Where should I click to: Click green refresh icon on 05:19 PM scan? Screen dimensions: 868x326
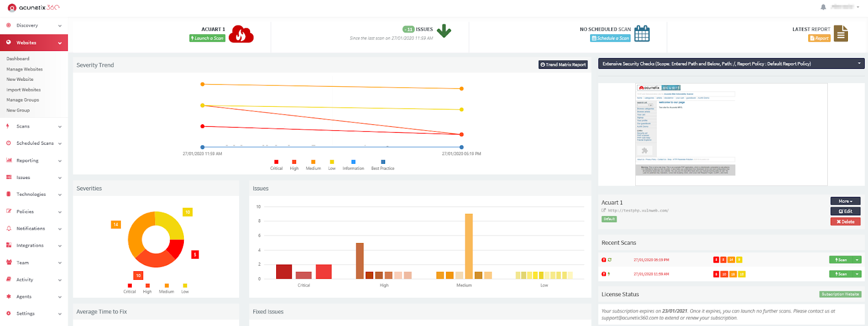point(609,260)
